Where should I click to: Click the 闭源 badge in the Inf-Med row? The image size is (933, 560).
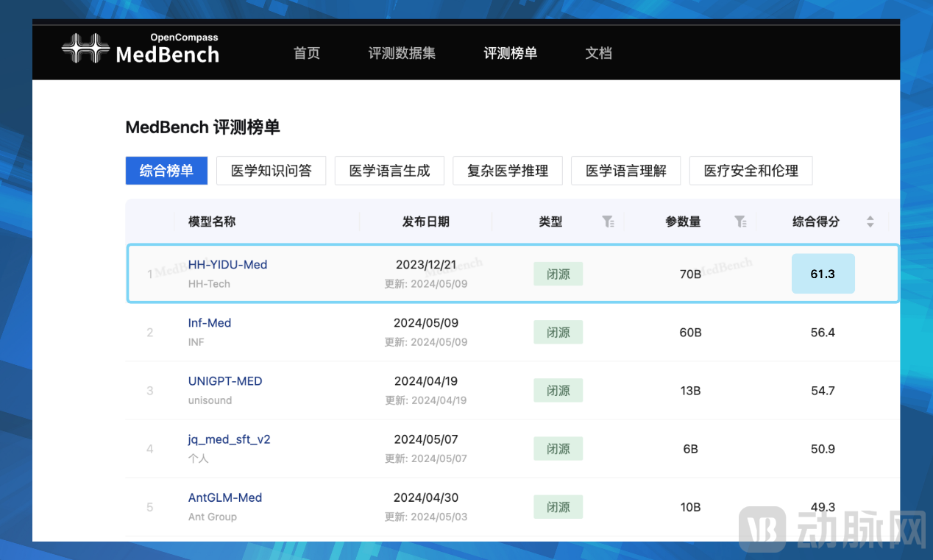[x=558, y=332]
